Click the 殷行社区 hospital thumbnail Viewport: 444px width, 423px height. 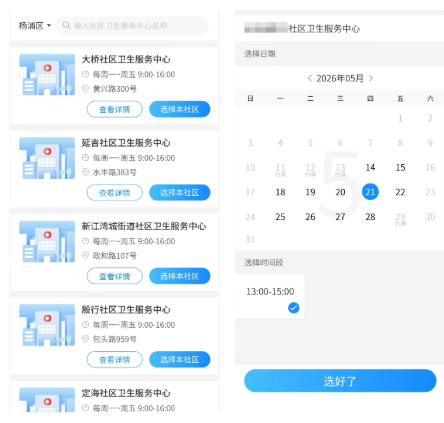click(47, 325)
